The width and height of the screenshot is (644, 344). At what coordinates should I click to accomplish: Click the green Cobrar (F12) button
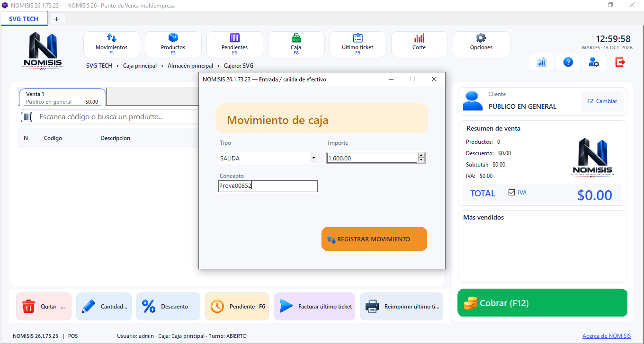tap(542, 303)
